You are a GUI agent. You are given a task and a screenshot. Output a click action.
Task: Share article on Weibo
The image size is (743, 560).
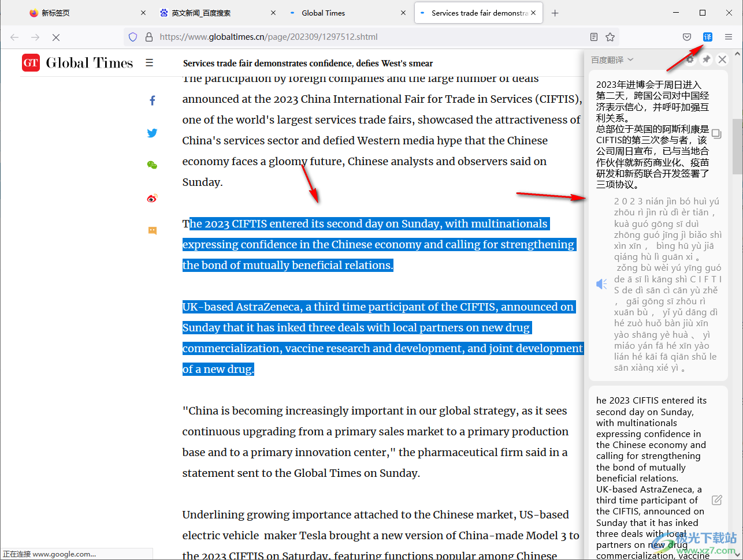pos(153,198)
